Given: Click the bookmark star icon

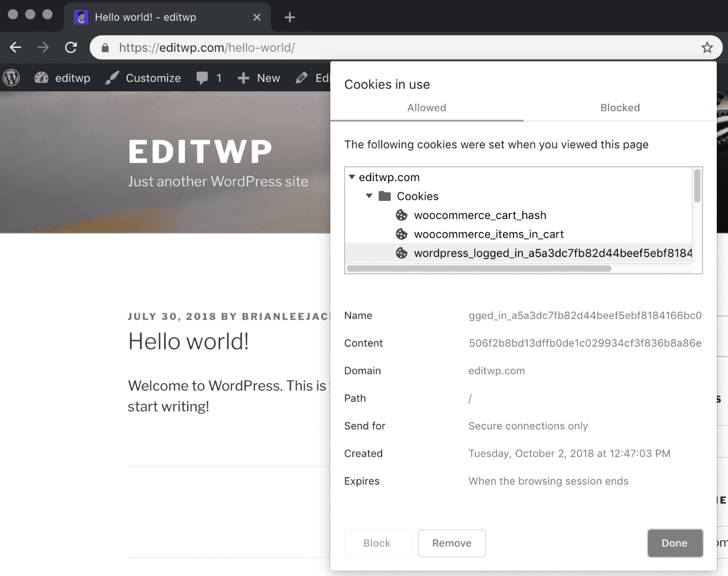Looking at the screenshot, I should (x=707, y=48).
